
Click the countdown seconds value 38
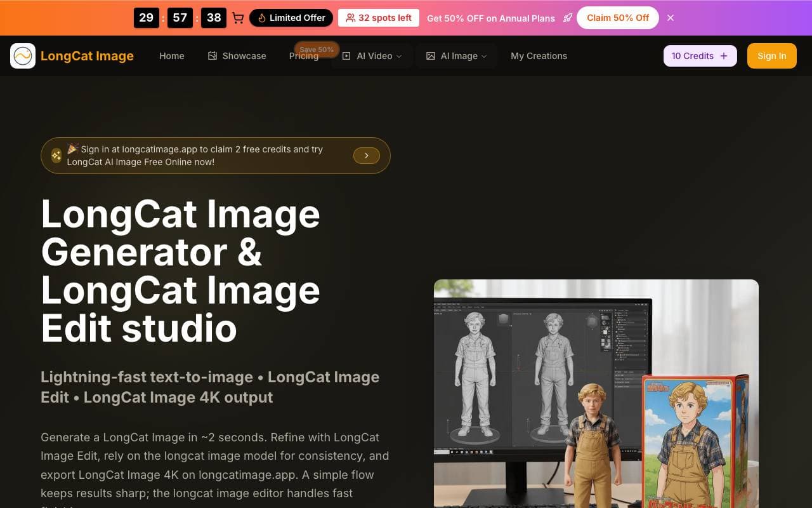(214, 18)
